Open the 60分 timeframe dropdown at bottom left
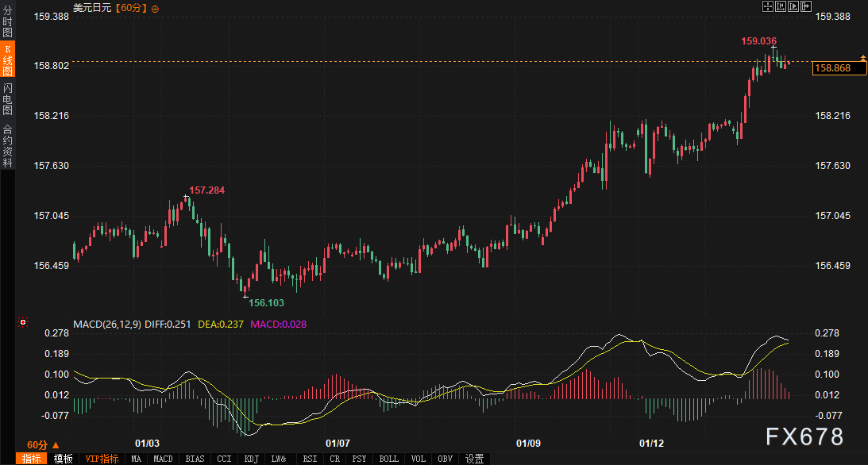Image resolution: width=868 pixels, height=465 pixels. pos(42,444)
